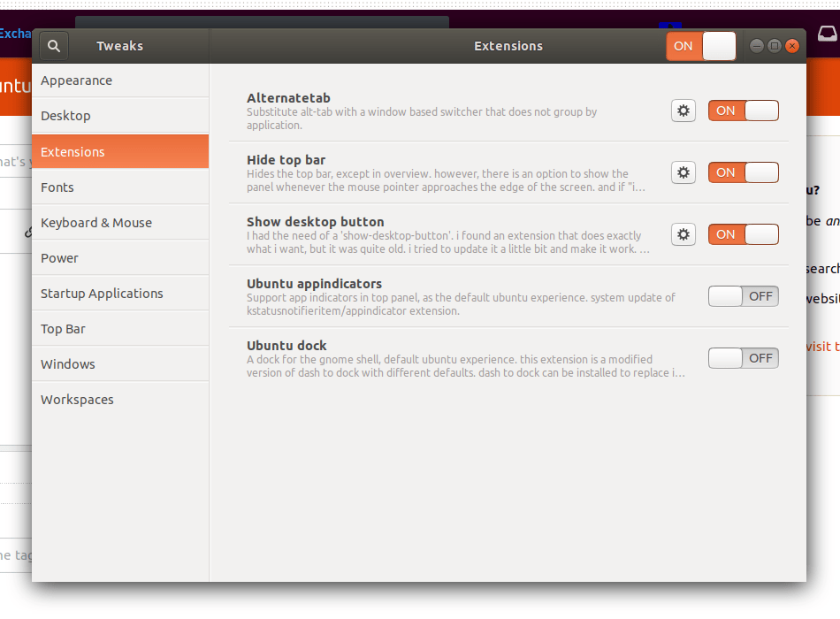This screenshot has height=619, width=840.
Task: Enable Ubuntu appindicators
Action: coord(743,295)
